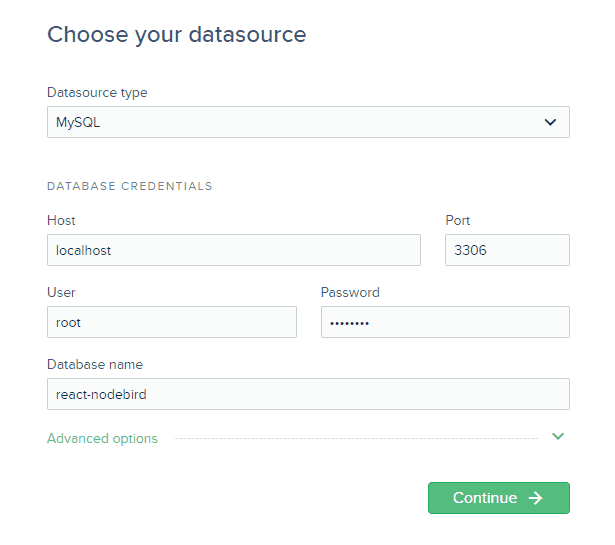This screenshot has width=615, height=545.
Task: Click the dotted divider beside Advanced options
Action: [356, 438]
